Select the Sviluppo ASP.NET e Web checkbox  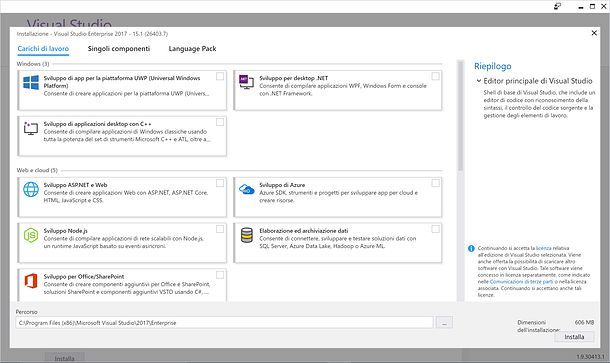coord(220,183)
